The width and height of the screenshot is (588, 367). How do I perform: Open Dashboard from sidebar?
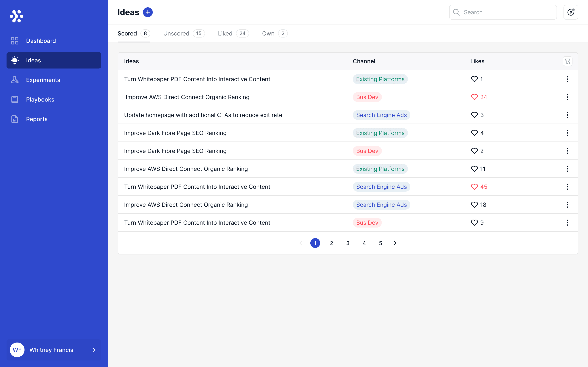pos(41,41)
